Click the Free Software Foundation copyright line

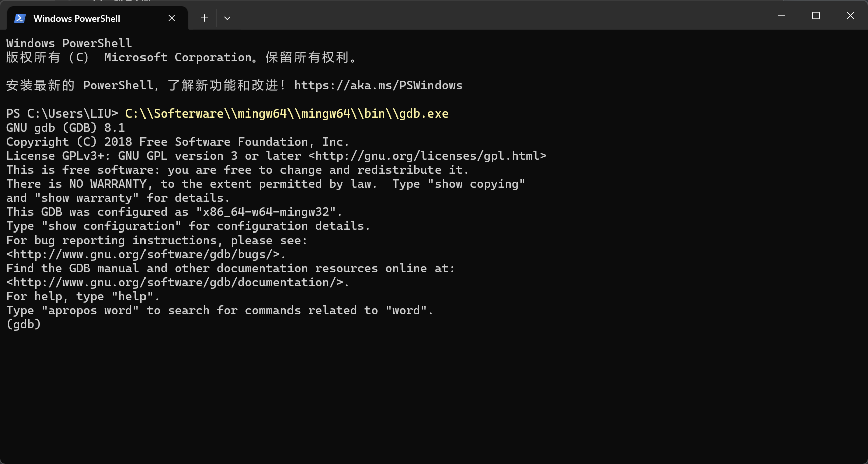coord(178,142)
